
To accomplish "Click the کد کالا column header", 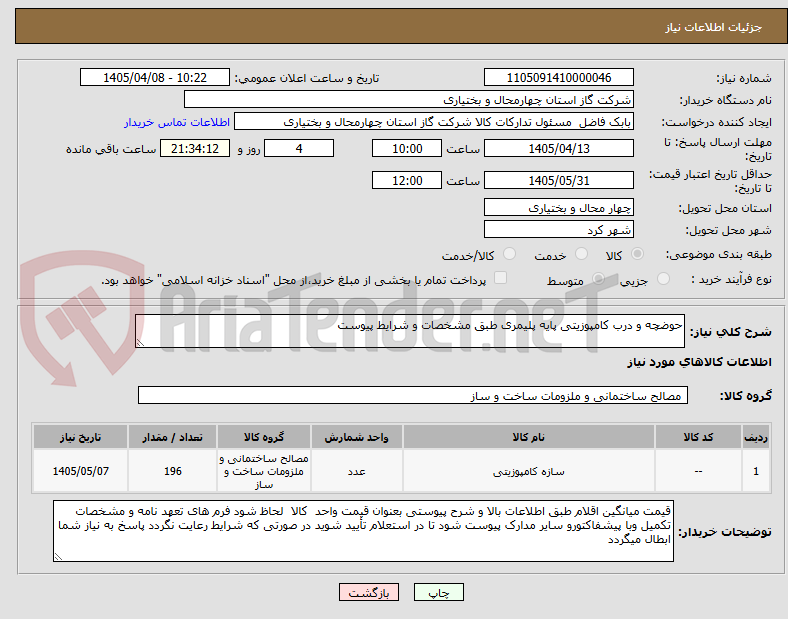I will pos(699,437).
